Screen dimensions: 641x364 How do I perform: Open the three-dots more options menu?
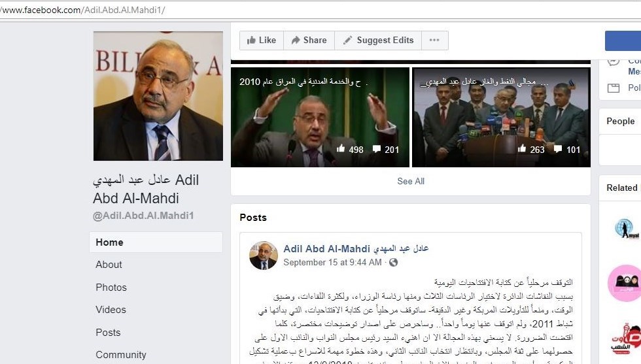pos(434,41)
